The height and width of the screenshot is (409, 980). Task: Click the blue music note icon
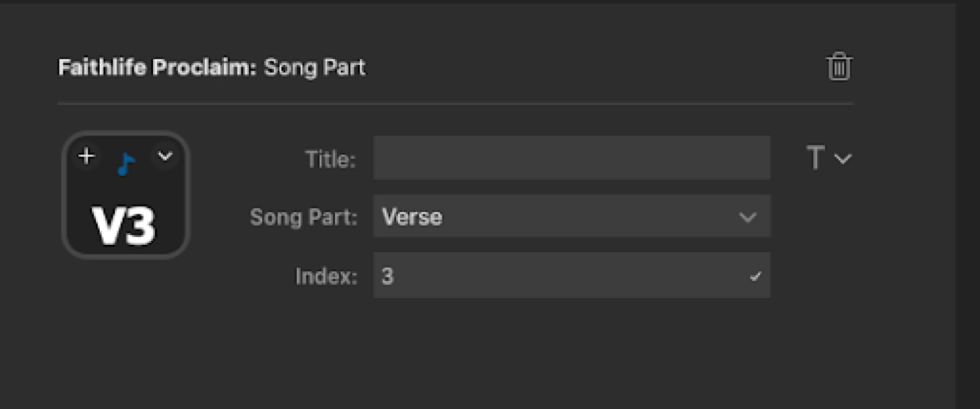point(126,164)
